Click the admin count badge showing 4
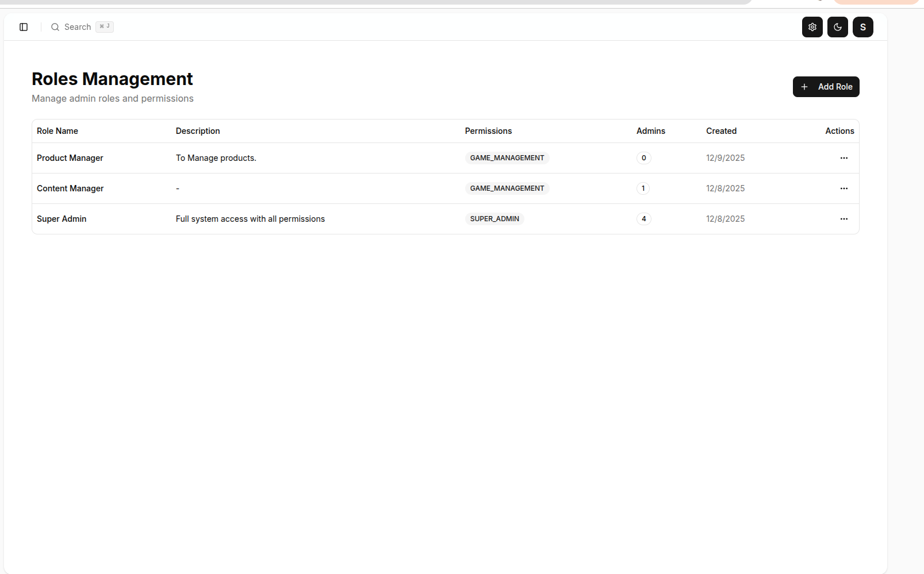 click(643, 219)
